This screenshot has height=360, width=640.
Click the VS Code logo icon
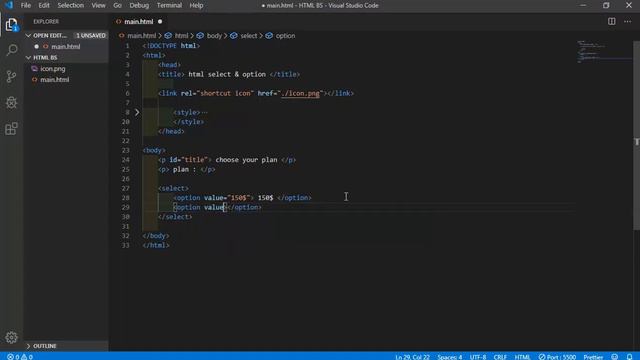tap(9, 5)
